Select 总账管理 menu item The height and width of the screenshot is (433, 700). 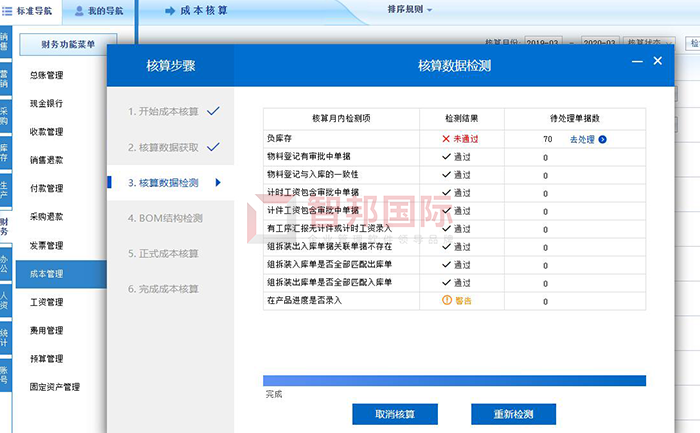(46, 75)
